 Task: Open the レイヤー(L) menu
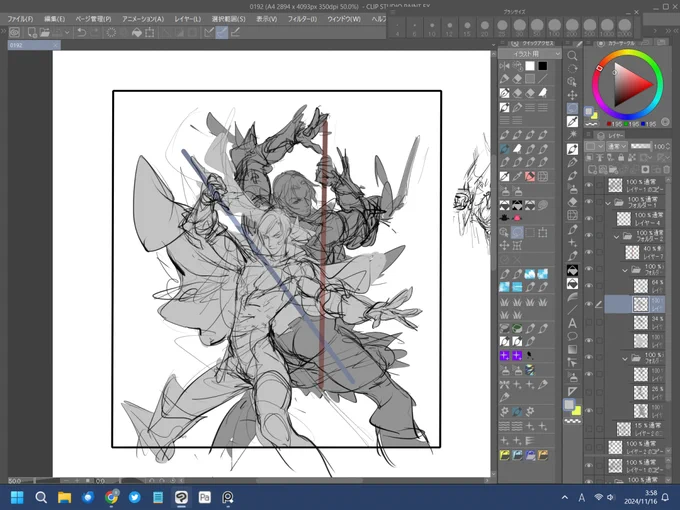(187, 19)
